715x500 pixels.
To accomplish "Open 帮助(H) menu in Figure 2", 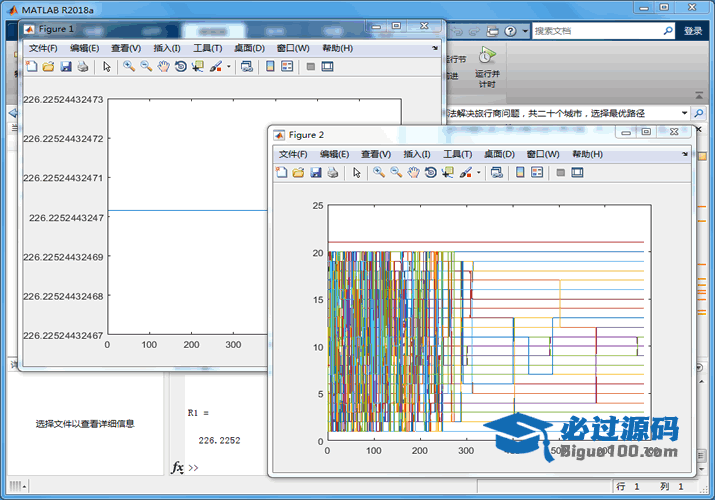I will (x=587, y=154).
